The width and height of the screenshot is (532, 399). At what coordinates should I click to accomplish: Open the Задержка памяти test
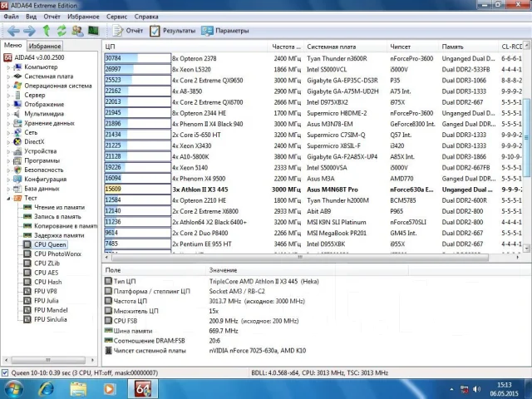[59, 235]
